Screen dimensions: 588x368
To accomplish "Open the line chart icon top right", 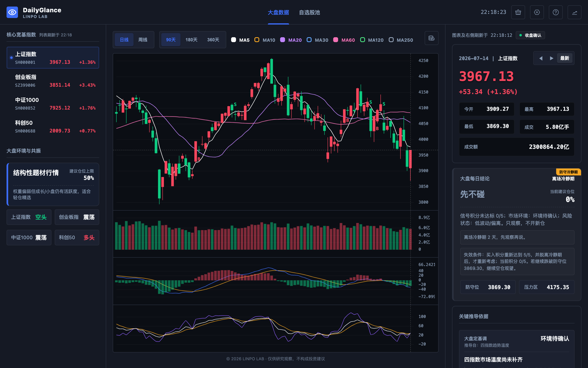I will (x=574, y=12).
